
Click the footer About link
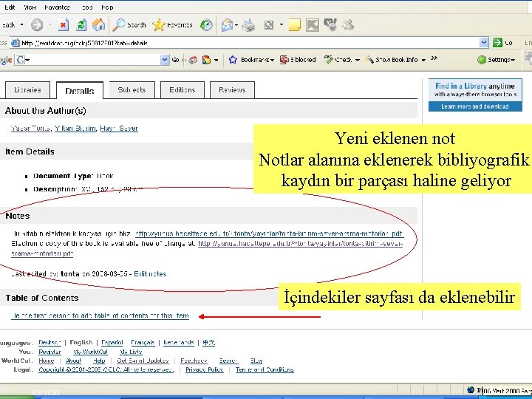[x=73, y=361]
